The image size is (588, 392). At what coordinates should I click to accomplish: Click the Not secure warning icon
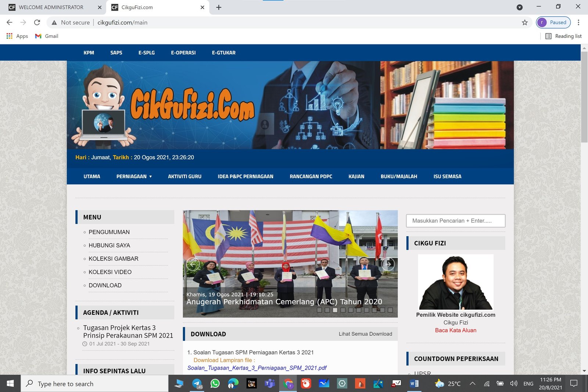tap(54, 22)
